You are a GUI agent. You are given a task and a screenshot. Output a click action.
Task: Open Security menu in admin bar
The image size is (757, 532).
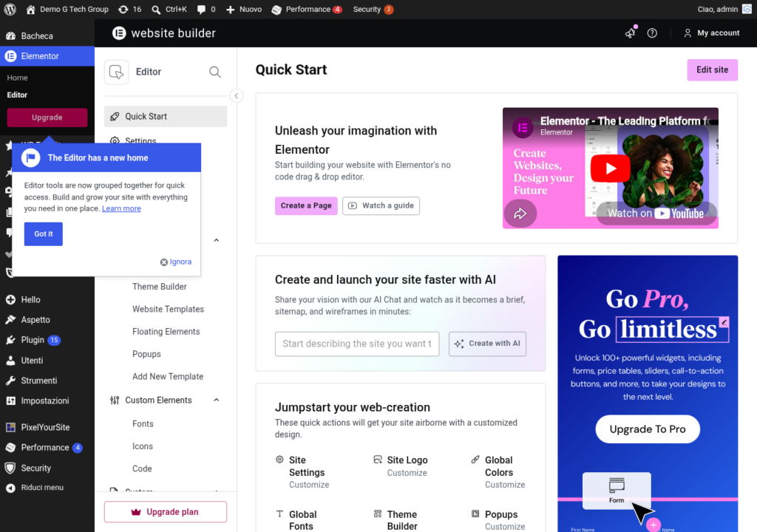click(x=373, y=9)
